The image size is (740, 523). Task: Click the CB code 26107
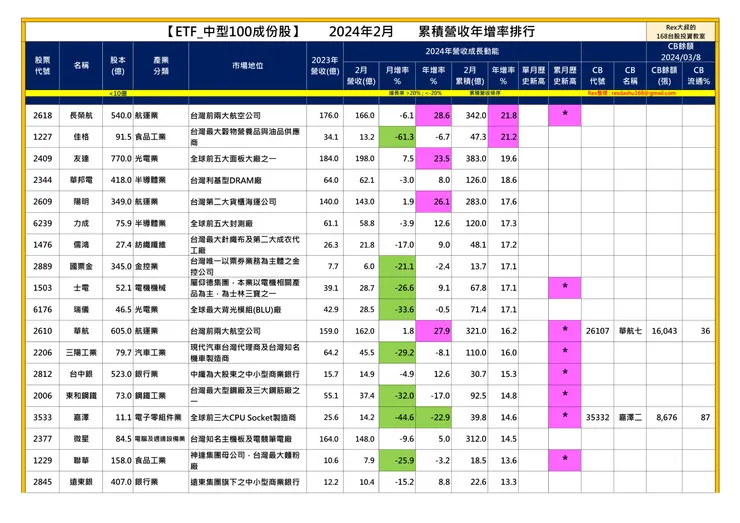pyautogui.click(x=597, y=331)
